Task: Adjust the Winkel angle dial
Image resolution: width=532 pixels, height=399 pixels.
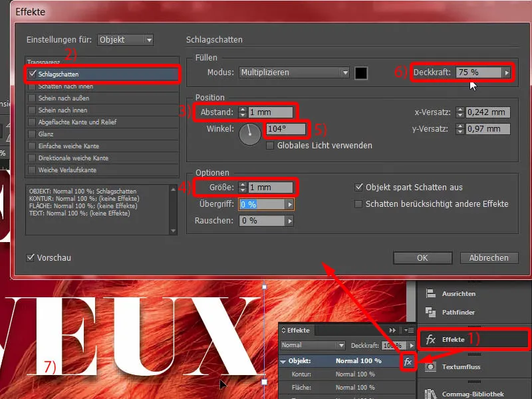Action: point(250,134)
